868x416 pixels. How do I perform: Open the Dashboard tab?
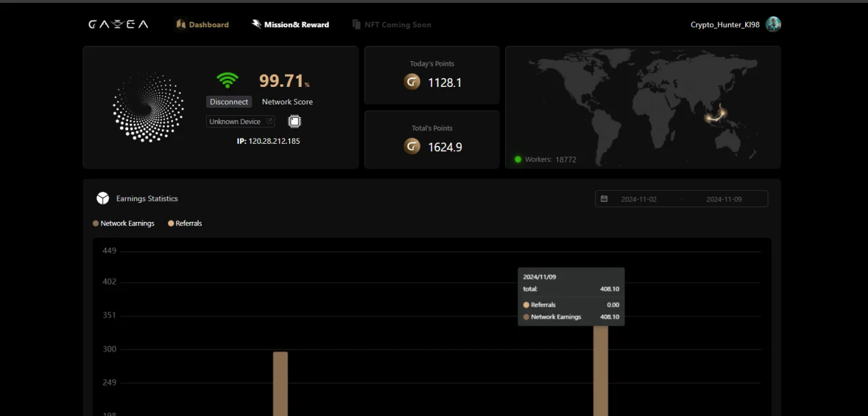point(202,24)
